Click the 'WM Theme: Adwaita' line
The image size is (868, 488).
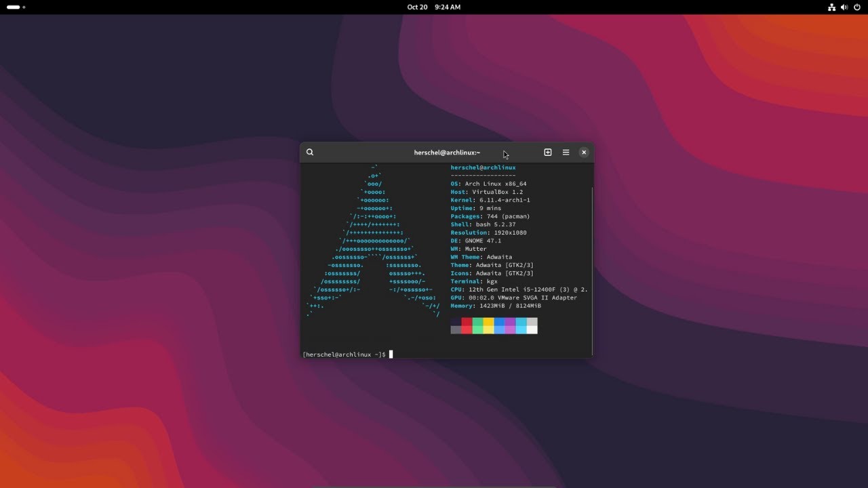point(481,257)
